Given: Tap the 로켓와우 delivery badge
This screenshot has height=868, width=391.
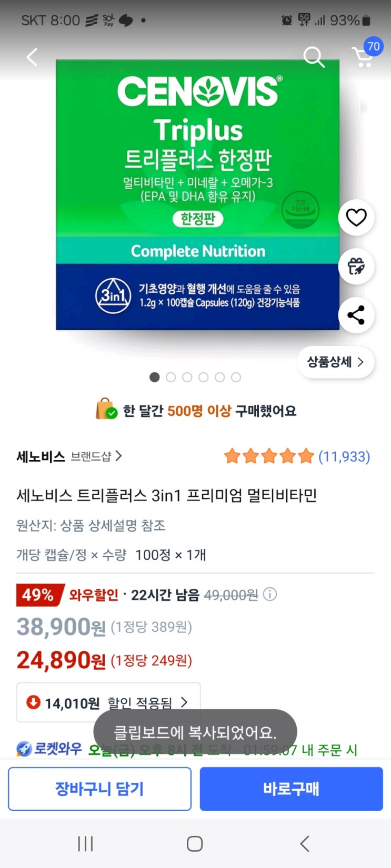Looking at the screenshot, I should pos(49,749).
